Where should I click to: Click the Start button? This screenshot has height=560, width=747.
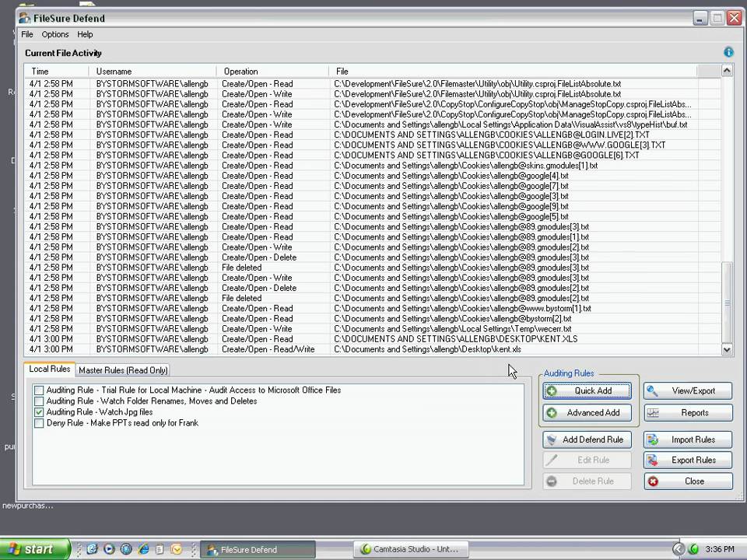[x=35, y=549]
